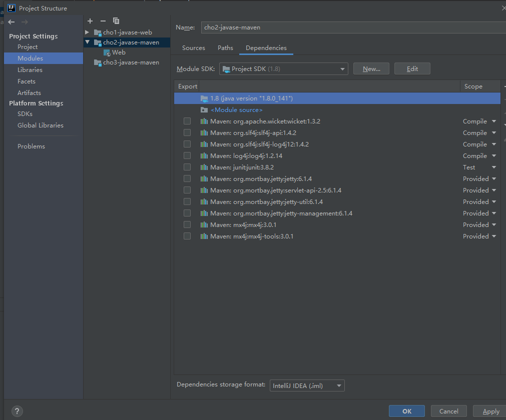
Task: Click the New... SDK button
Action: (x=371, y=69)
